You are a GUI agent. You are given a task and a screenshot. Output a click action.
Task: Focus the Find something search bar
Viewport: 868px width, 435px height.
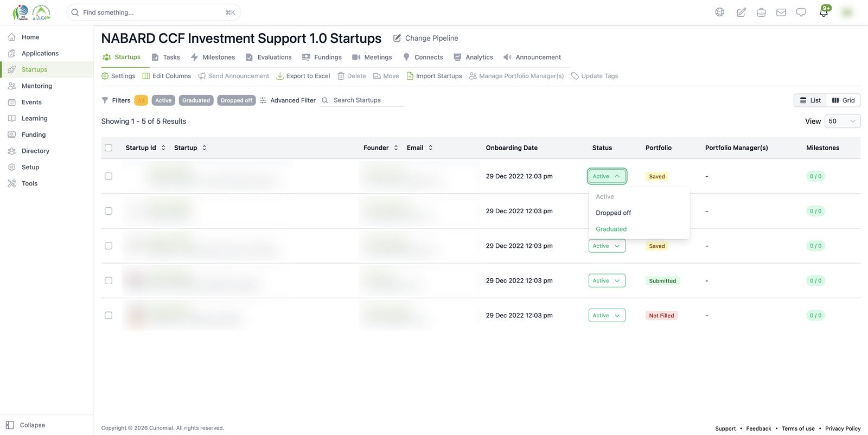coord(154,12)
